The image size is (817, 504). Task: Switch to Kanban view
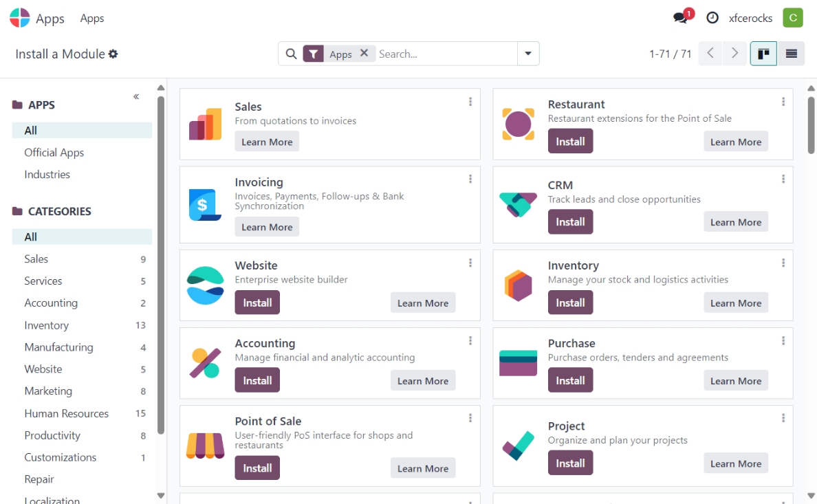[763, 54]
